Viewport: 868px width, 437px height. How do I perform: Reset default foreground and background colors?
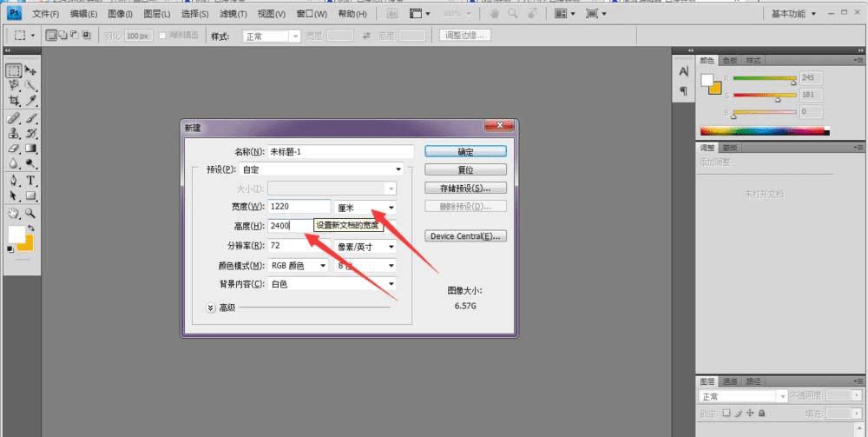(10, 249)
